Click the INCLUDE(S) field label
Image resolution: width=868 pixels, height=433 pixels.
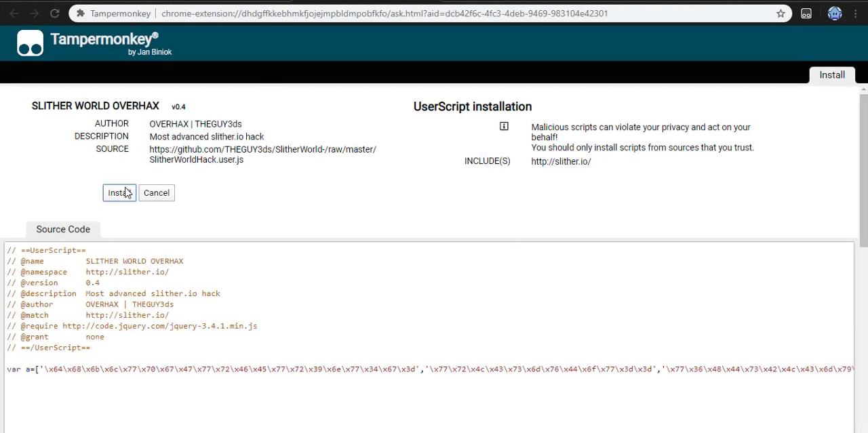(x=488, y=161)
